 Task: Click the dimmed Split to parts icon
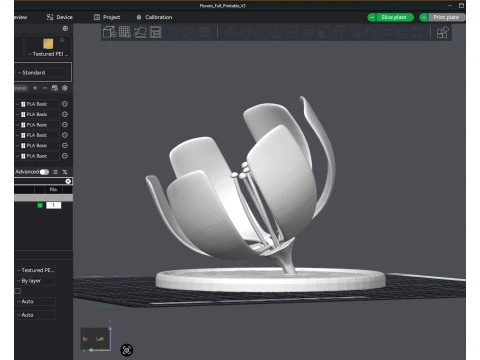pyautogui.click(x=189, y=32)
